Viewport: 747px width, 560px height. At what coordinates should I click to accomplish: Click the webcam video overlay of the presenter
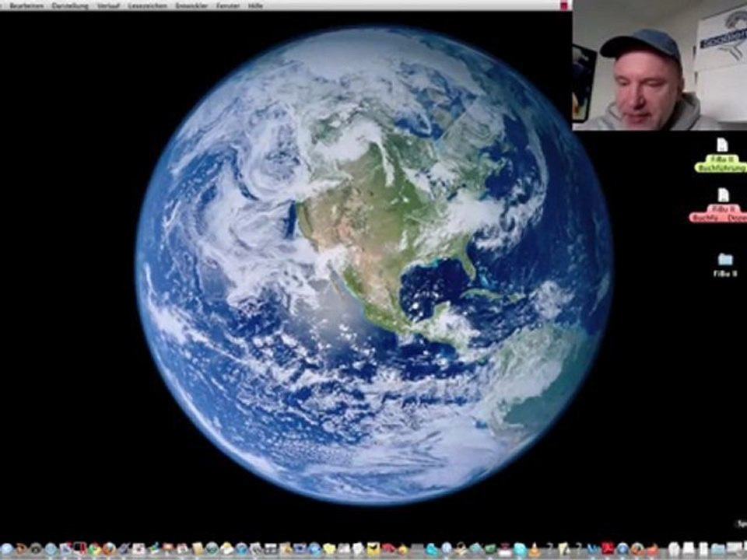pyautogui.click(x=659, y=65)
